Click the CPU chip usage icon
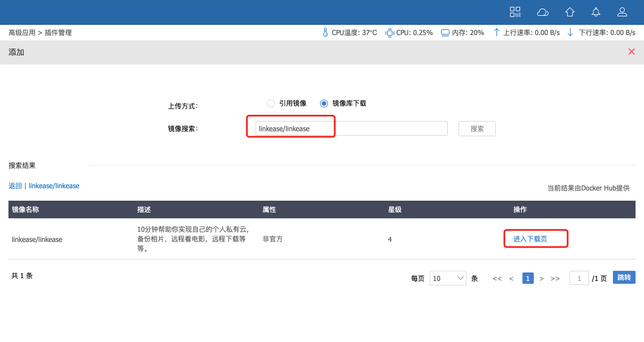Image resolution: width=644 pixels, height=342 pixels. [389, 33]
